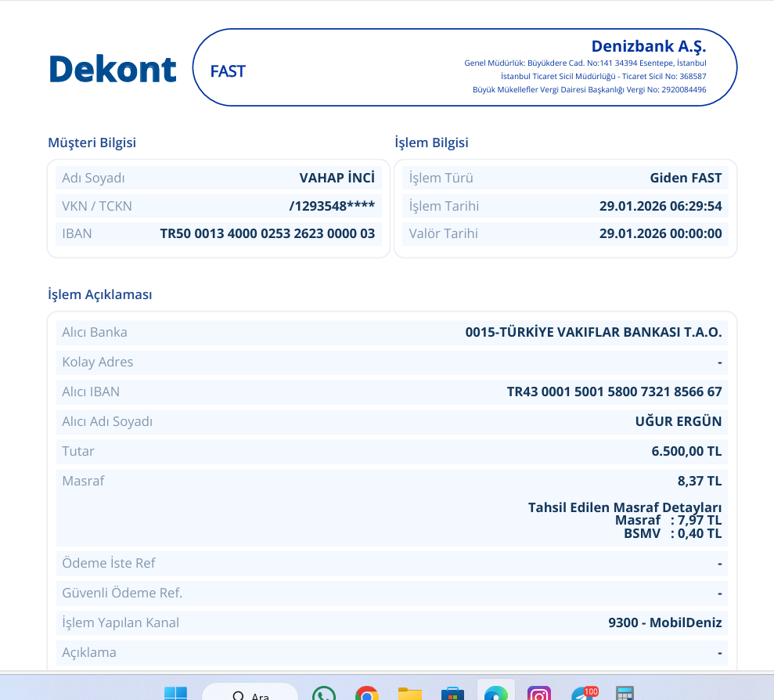Click the Alıcı IBAN label
Image resolution: width=774 pixels, height=700 pixels.
point(91,391)
